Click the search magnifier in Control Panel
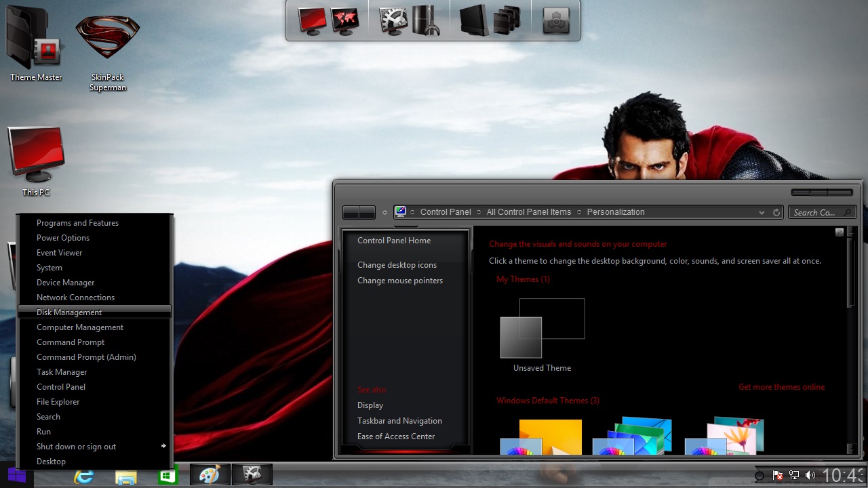 [x=848, y=212]
